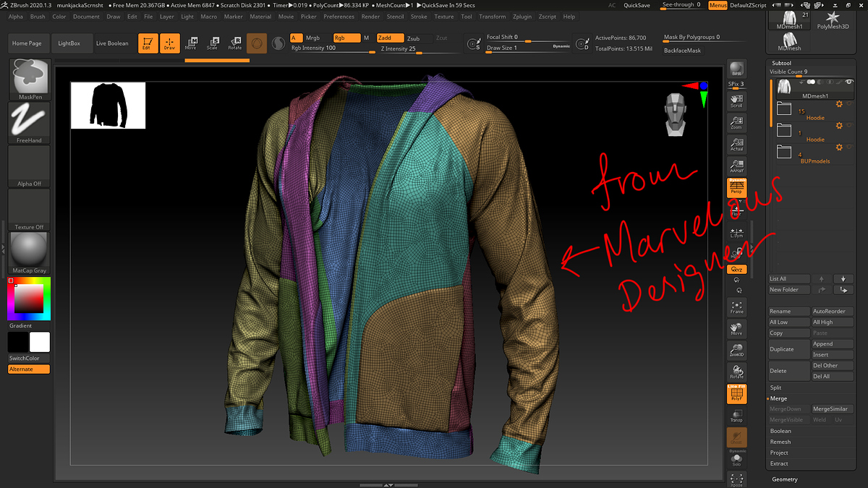Select the PolyMesh3D star tool

pos(832,20)
